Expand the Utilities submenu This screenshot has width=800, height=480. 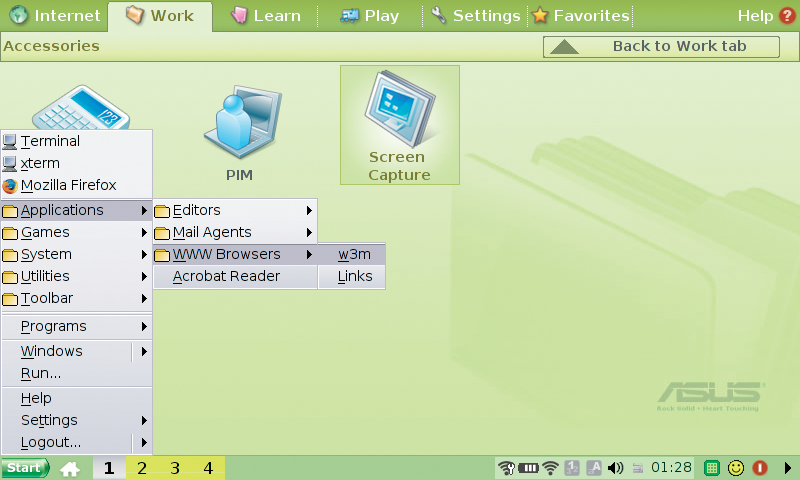[x=77, y=276]
